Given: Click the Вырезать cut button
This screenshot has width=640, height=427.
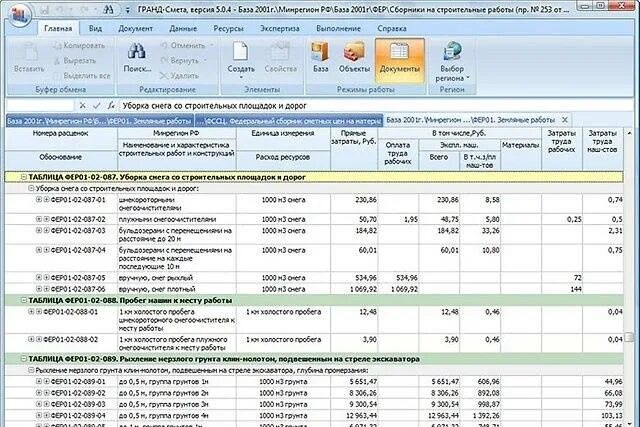Looking at the screenshot, I should 75,60.
